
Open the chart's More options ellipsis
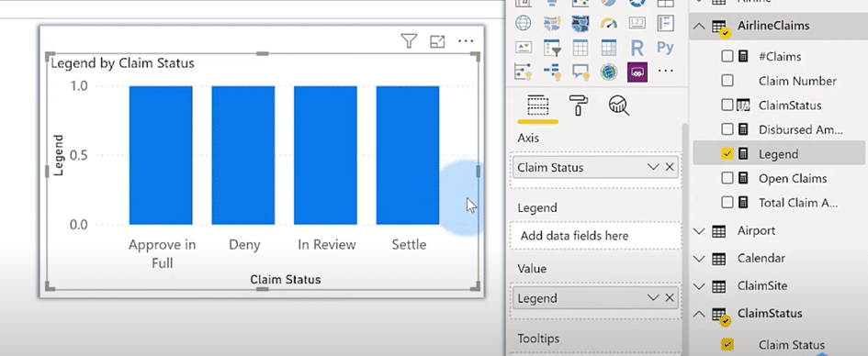coord(466,41)
